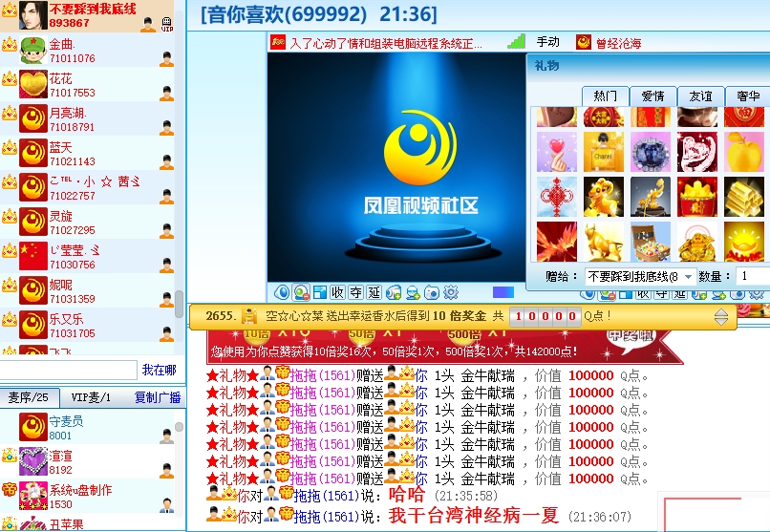Screen dimensions: 770x532
Task: Click the gift 数量 quantity field
Action: [x=752, y=277]
